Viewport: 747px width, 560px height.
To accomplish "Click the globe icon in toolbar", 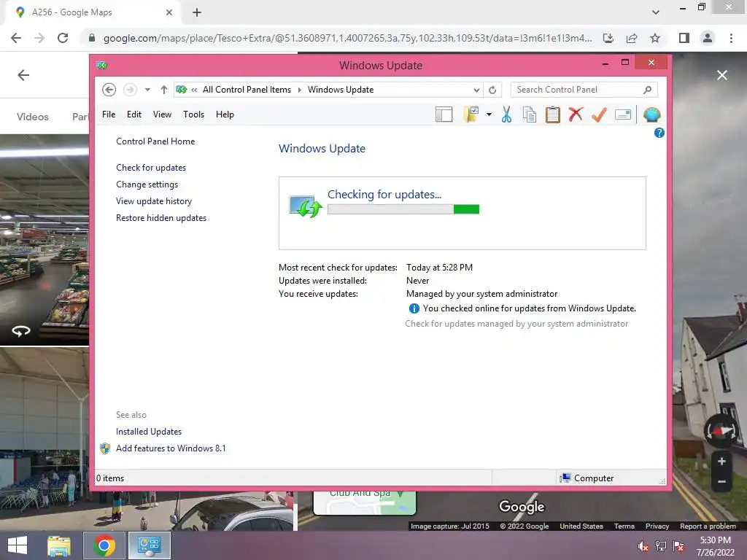I will pyautogui.click(x=651, y=114).
